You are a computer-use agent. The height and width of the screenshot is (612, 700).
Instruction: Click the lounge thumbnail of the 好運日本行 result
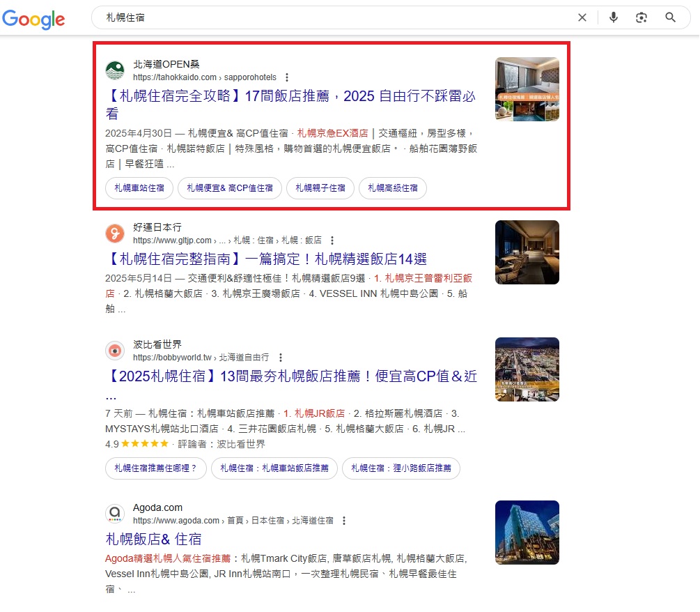click(x=527, y=252)
